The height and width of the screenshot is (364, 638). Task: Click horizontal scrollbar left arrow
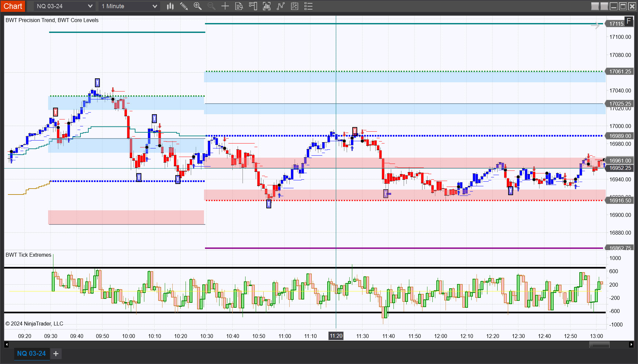(x=6, y=345)
